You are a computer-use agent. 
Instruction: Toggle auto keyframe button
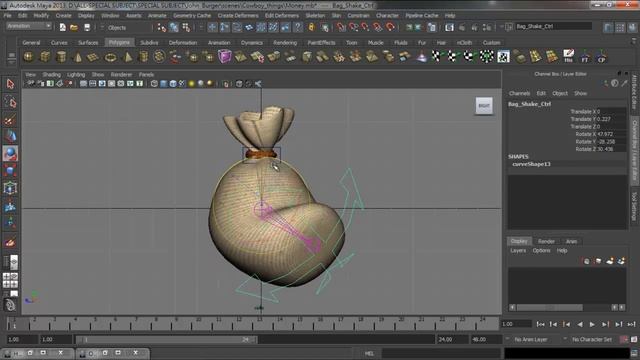pos(624,340)
